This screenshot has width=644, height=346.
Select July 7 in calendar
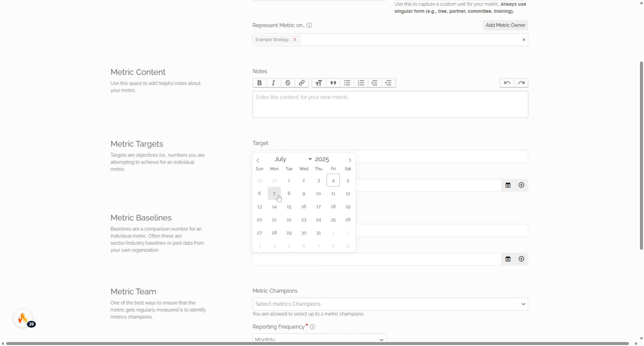click(274, 194)
